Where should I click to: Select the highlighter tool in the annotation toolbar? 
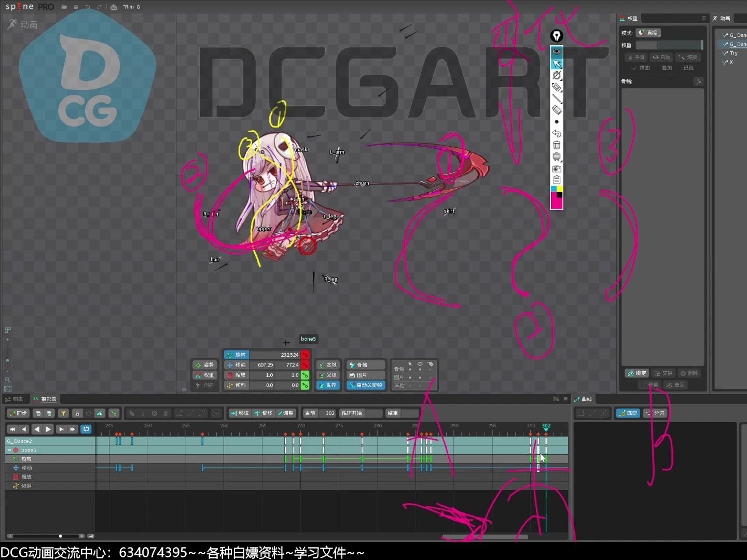[557, 87]
